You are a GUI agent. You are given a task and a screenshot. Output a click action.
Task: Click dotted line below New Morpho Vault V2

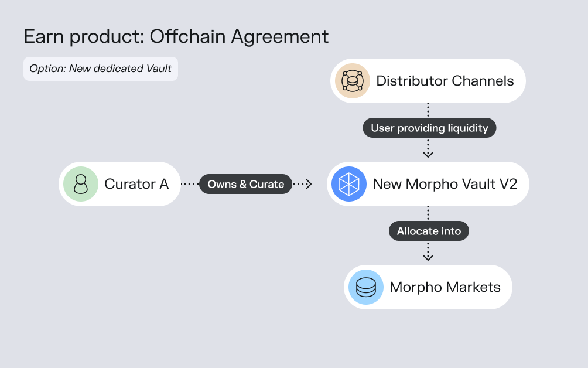click(428, 213)
